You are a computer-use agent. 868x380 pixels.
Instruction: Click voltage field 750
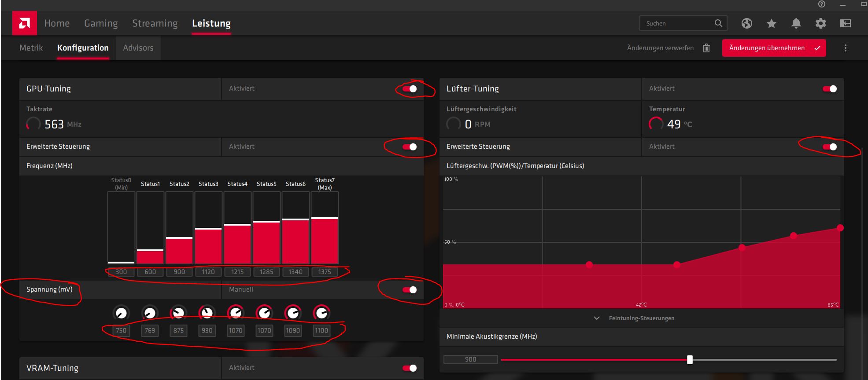click(121, 331)
